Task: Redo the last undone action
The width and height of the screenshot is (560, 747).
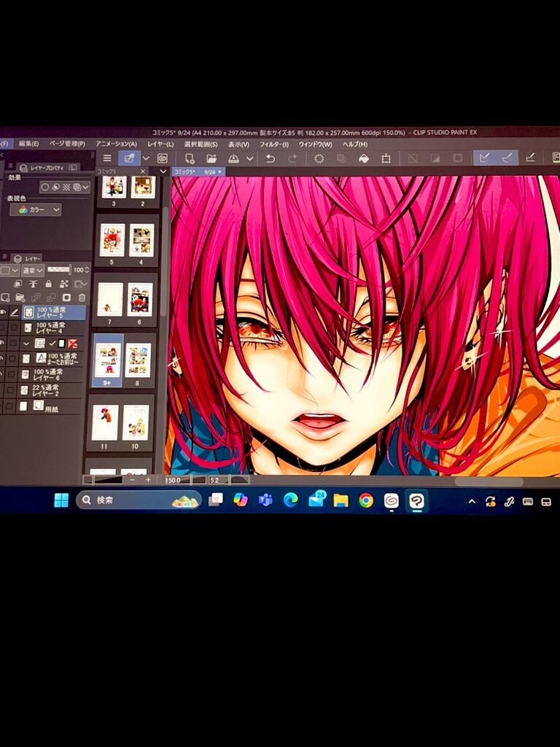Action: (x=292, y=158)
